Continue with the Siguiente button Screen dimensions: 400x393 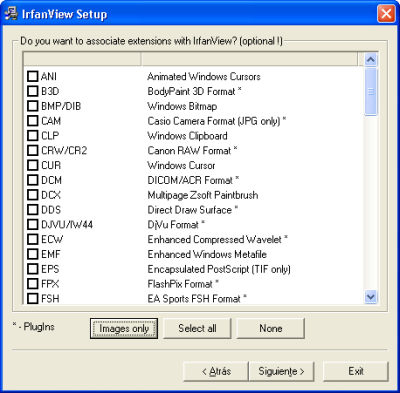point(281,371)
